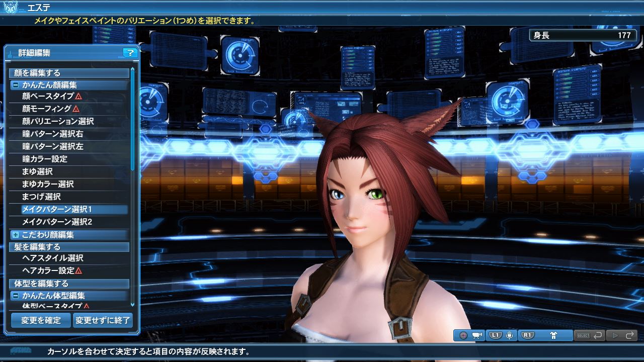Collapse the かんたん体型編集 section
644x362 pixels.
(16, 296)
